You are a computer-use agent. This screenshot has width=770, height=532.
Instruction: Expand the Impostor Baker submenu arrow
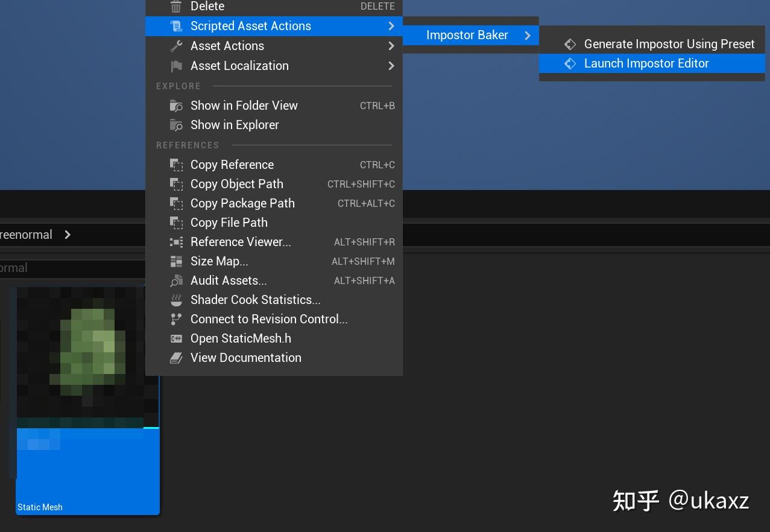coord(528,35)
